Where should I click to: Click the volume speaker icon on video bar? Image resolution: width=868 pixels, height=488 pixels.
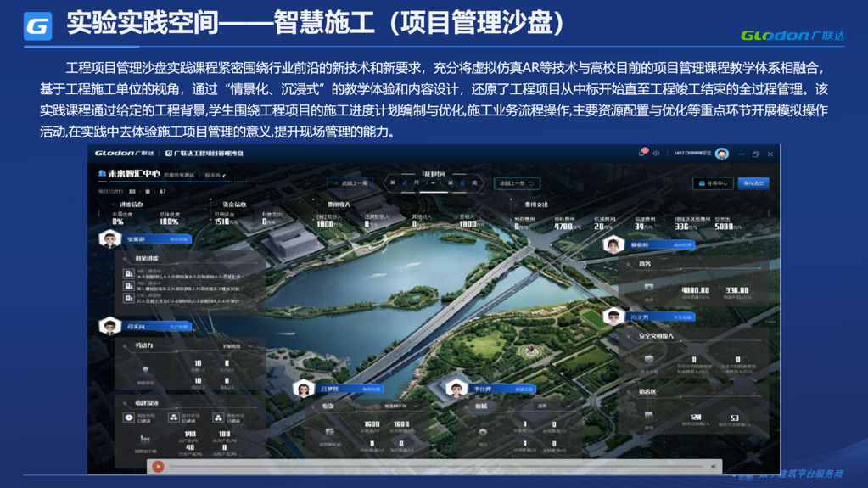click(714, 466)
